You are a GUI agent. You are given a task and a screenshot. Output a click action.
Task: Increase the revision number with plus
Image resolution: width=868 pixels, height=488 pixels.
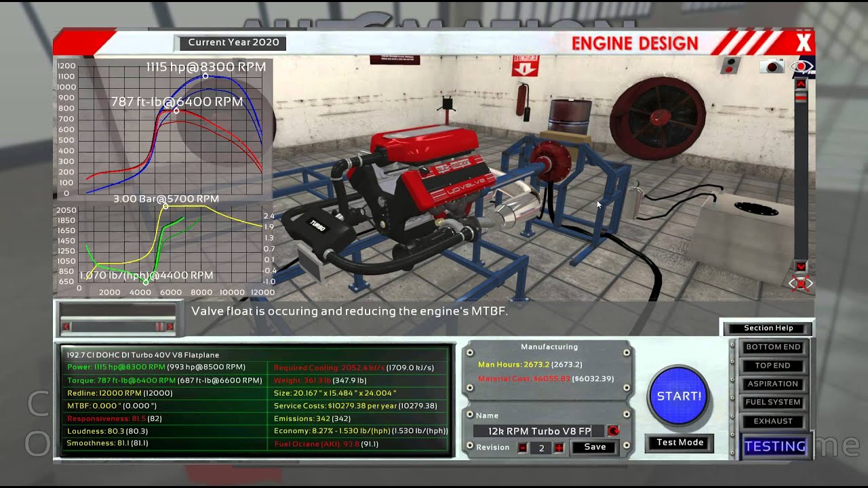point(559,448)
